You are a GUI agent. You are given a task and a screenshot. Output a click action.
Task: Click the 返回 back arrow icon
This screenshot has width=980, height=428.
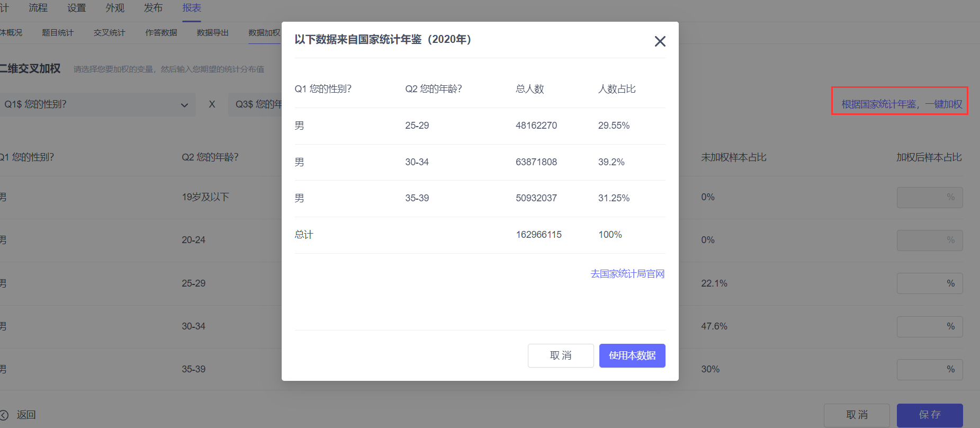click(4, 415)
